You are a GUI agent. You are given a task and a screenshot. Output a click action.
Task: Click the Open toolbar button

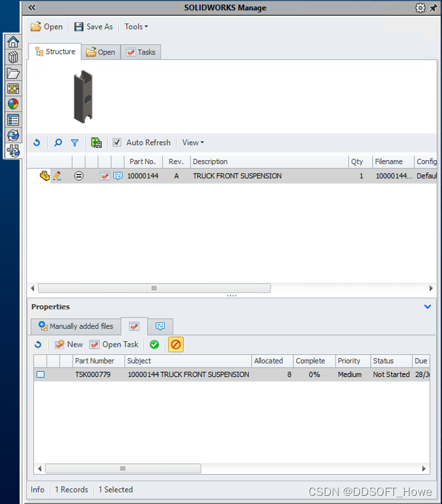click(x=47, y=26)
